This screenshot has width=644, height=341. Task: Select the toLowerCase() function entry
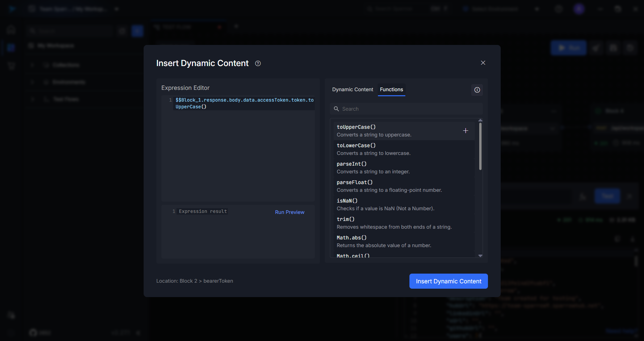click(404, 149)
